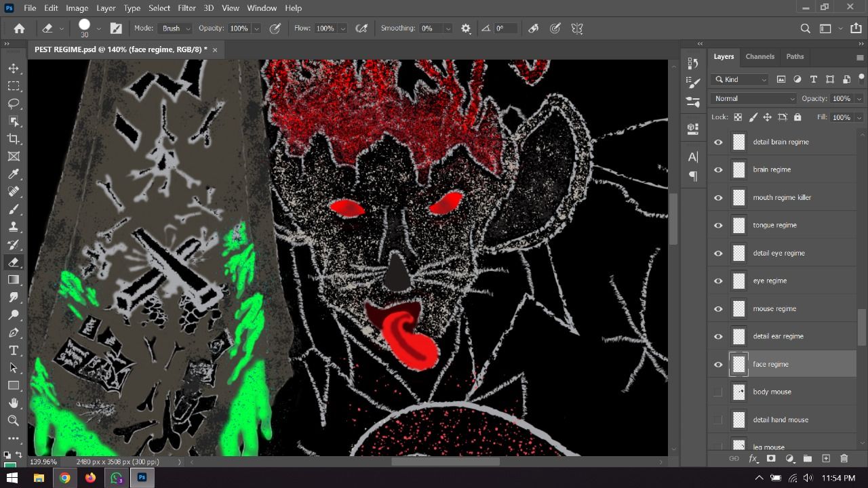This screenshot has height=488, width=868.
Task: Click the vertical canvas scrollbar
Action: click(x=673, y=220)
